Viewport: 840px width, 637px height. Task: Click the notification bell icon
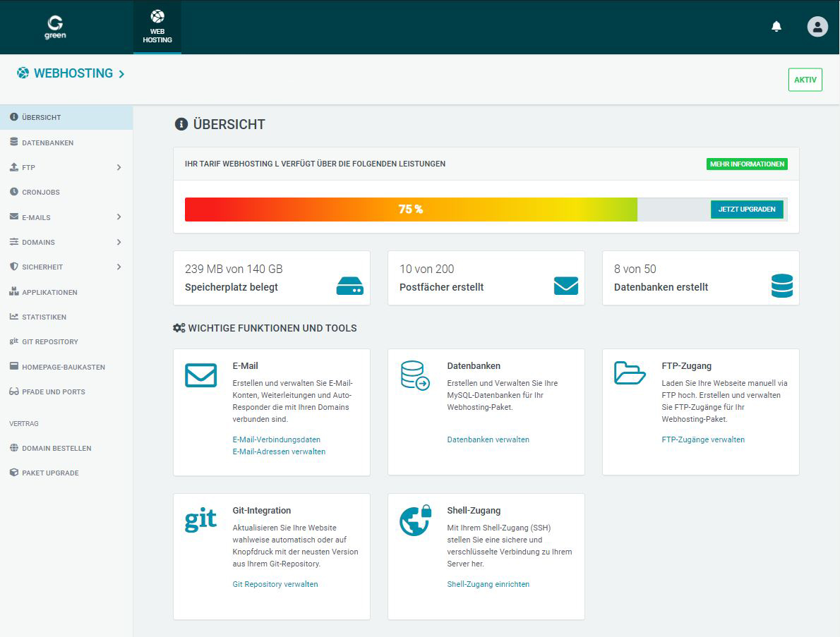pos(776,27)
